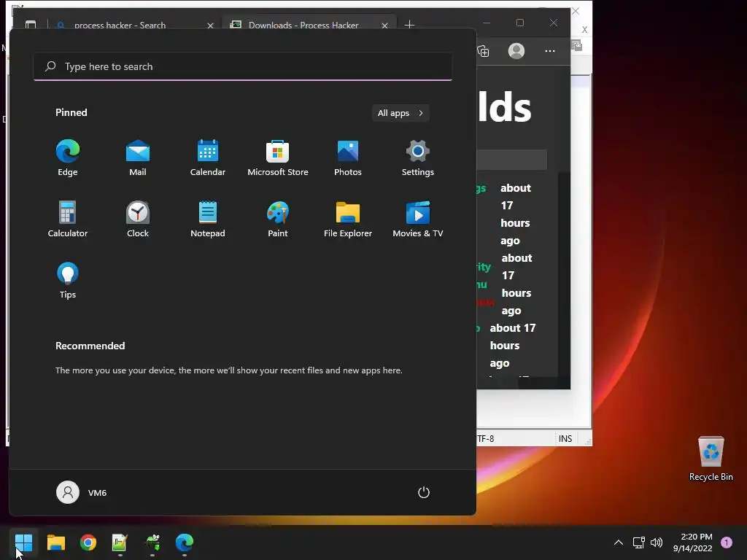Image resolution: width=747 pixels, height=560 pixels.
Task: Launch the Calculator app
Action: coord(68,219)
